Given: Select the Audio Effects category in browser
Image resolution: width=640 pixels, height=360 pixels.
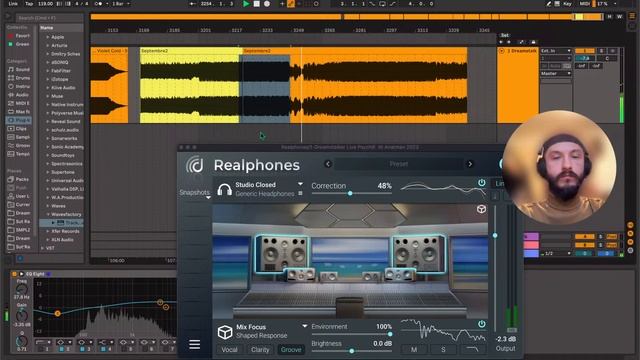Looking at the screenshot, I should click(x=19, y=95).
